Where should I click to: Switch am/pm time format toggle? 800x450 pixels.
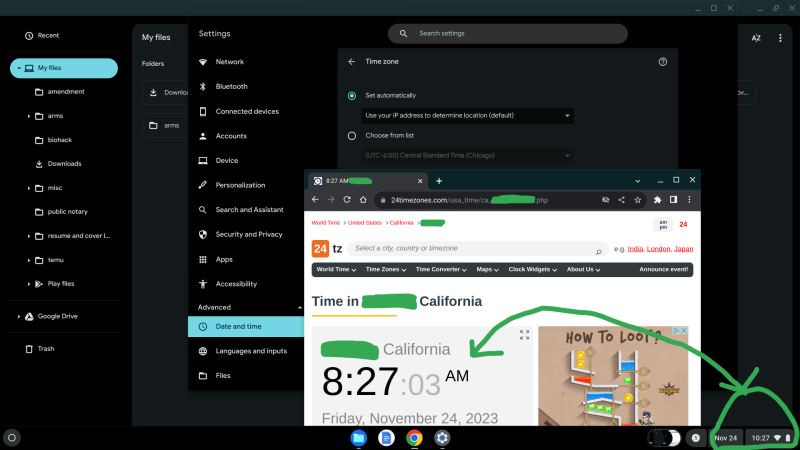coord(663,224)
